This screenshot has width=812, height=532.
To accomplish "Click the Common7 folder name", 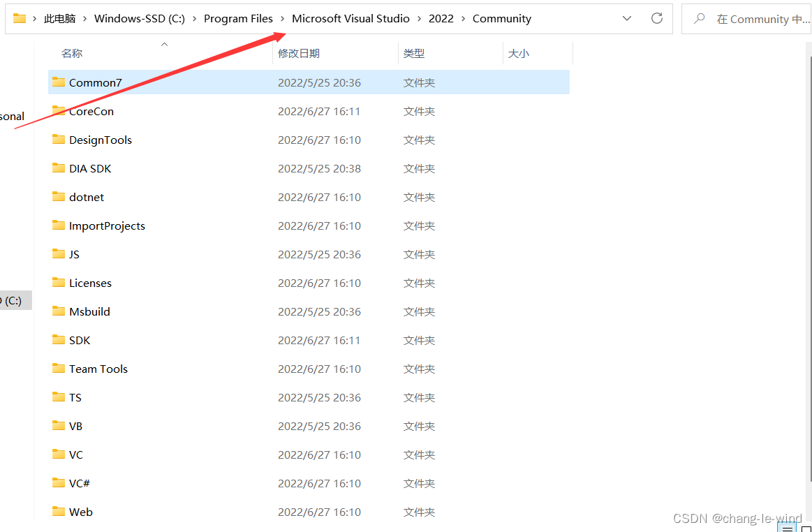I will tap(95, 82).
